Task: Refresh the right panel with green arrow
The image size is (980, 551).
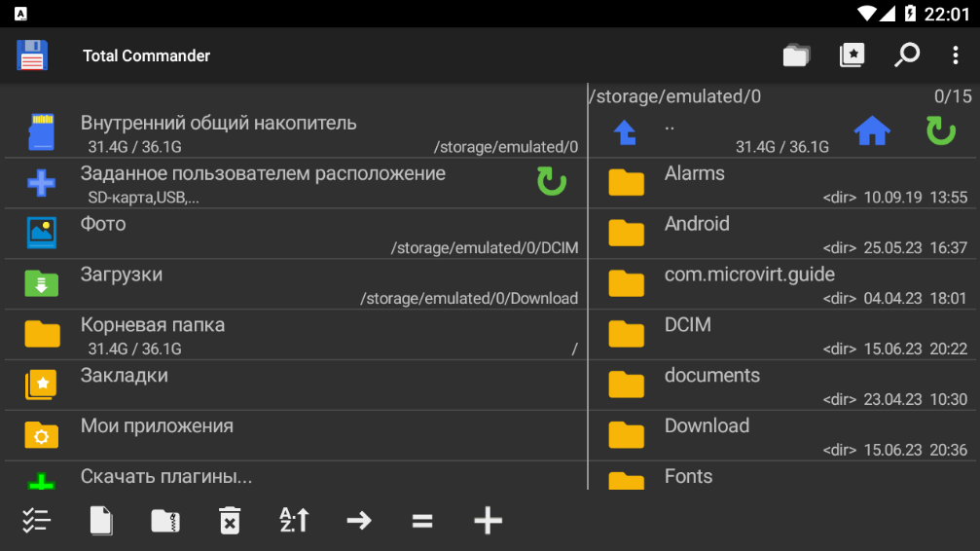Action: (941, 130)
